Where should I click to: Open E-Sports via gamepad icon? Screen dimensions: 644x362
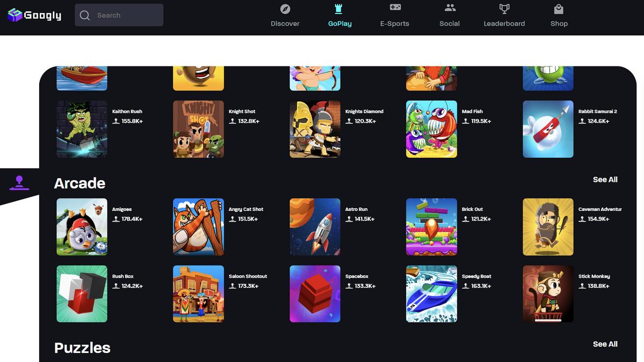(394, 8)
